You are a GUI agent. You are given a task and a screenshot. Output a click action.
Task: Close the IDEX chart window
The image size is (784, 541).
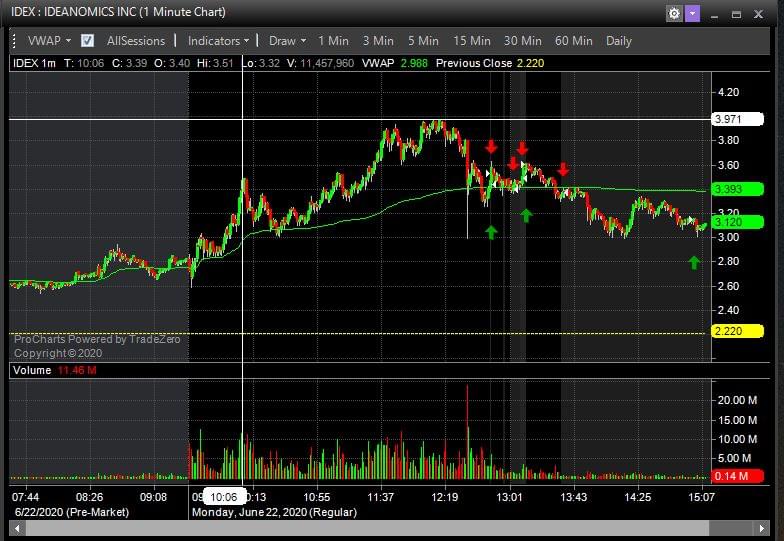[x=758, y=14]
